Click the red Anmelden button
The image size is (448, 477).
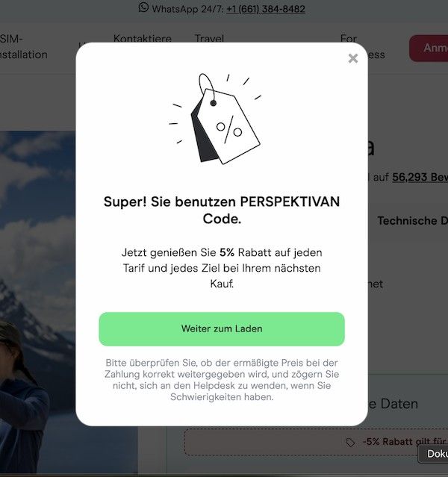pos(429,48)
